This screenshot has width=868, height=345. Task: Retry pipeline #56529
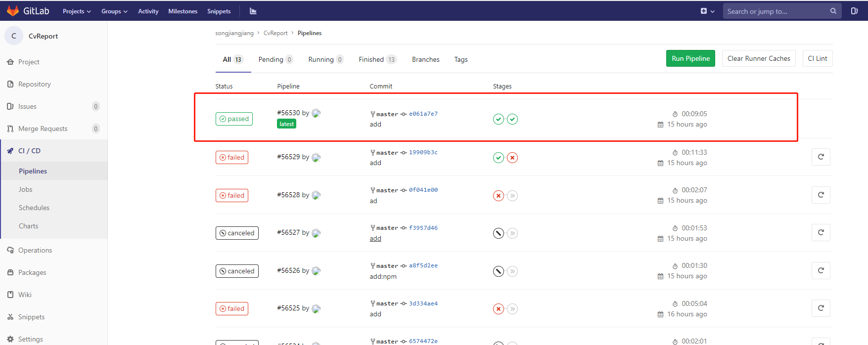pos(821,157)
